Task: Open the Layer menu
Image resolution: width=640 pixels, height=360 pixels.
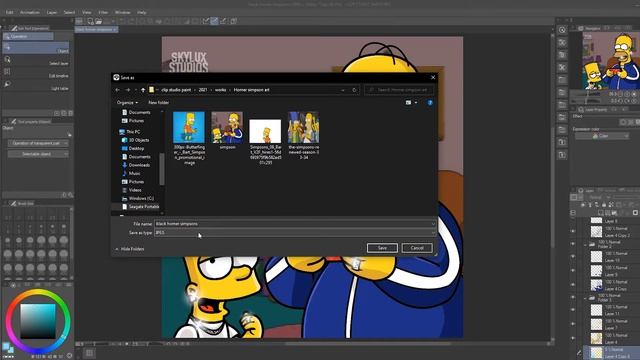Action: click(52, 12)
